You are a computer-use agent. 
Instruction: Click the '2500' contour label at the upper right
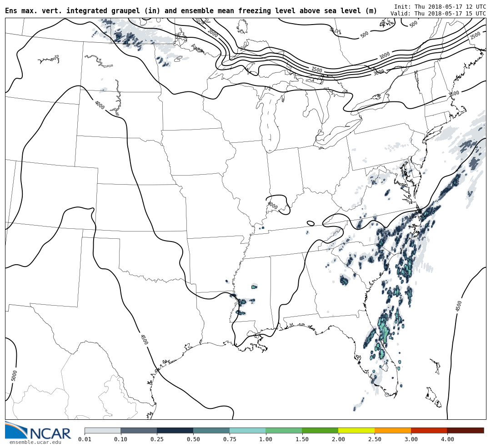pos(475,35)
